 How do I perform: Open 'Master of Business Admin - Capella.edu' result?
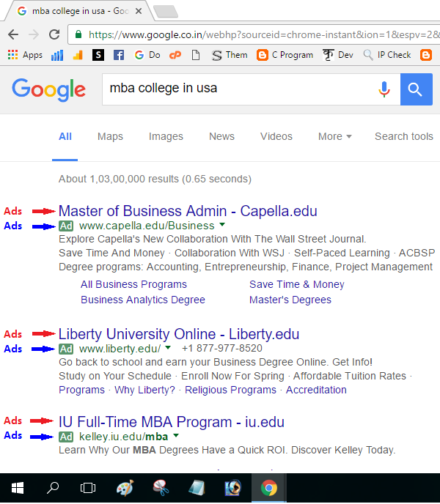188,211
